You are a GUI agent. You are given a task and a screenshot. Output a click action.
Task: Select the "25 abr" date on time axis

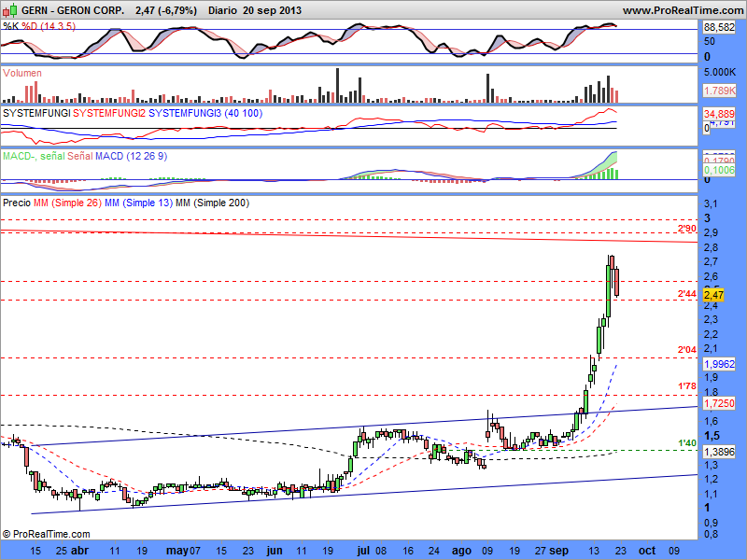pyautogui.click(x=72, y=551)
